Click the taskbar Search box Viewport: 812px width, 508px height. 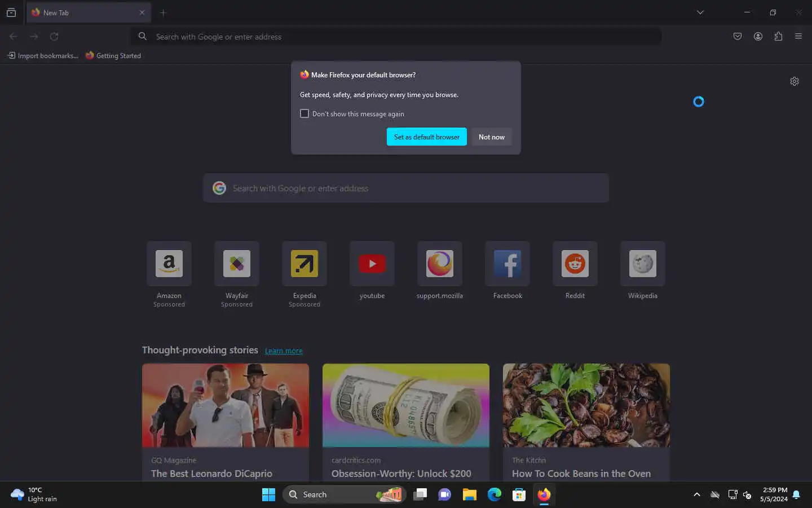345,494
